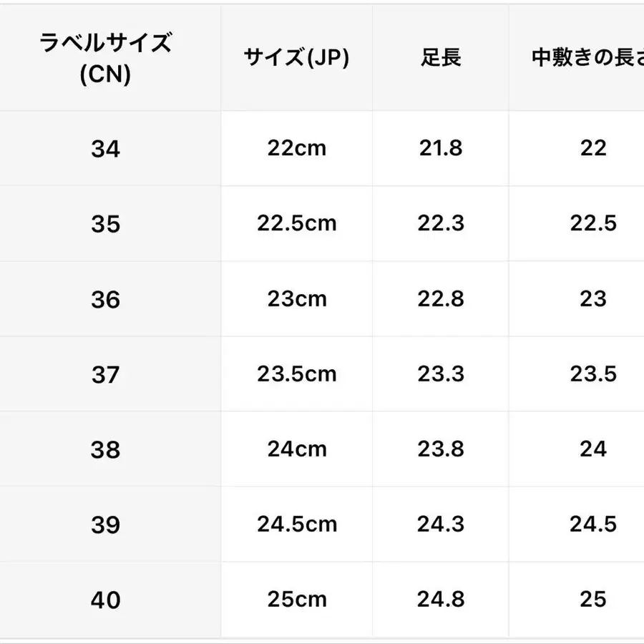This screenshot has width=644, height=644.
Task: Select label size 37 cell
Action: click(x=105, y=374)
